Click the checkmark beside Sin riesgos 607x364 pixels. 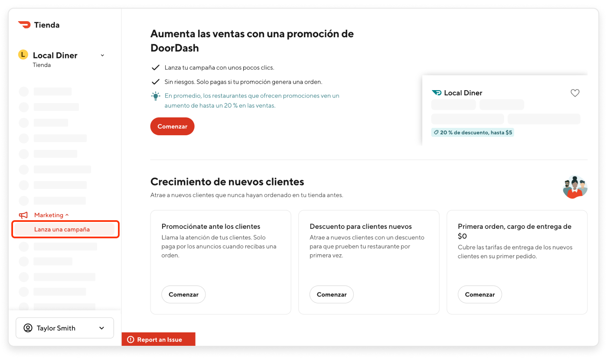pyautogui.click(x=155, y=81)
